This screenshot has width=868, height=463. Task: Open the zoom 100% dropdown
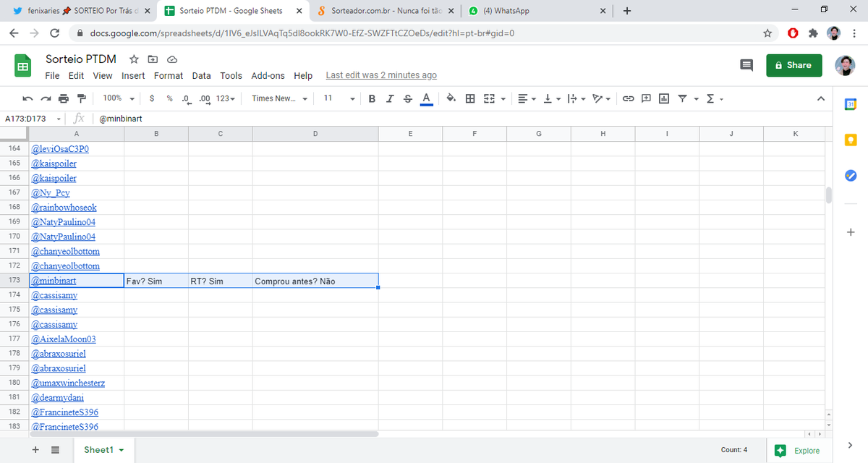tap(119, 98)
